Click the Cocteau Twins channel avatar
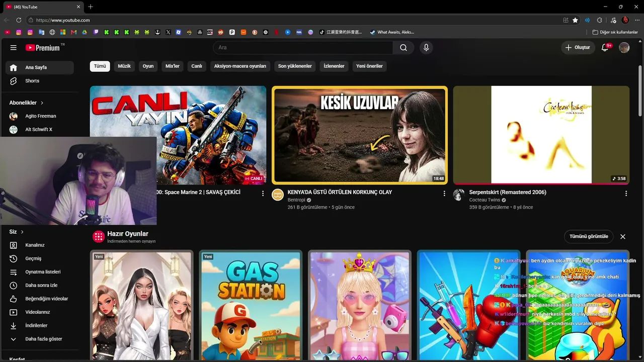The height and width of the screenshot is (362, 644). tap(459, 195)
